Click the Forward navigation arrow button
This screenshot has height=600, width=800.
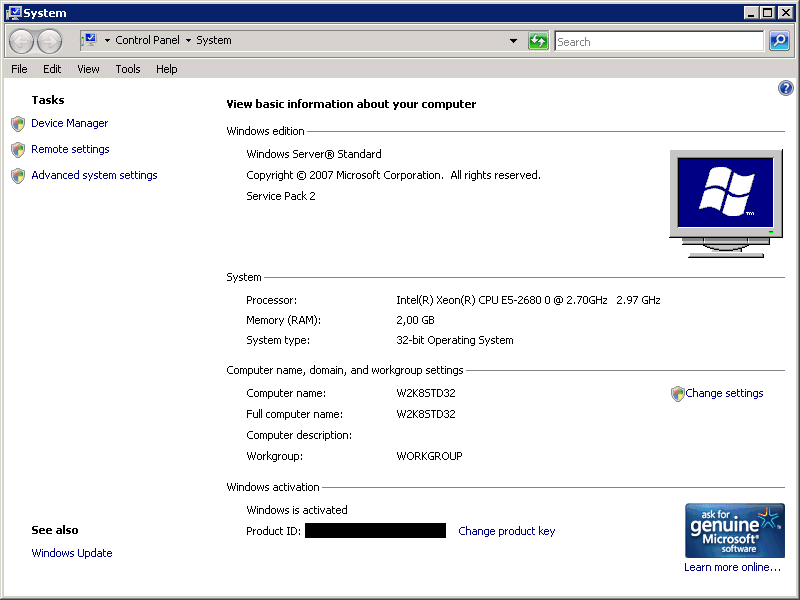coord(49,41)
